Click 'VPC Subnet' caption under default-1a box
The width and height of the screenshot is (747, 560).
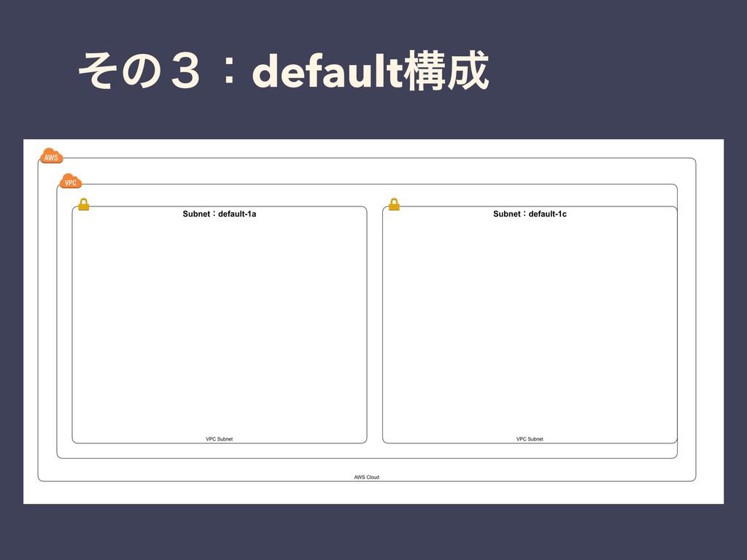pos(219,439)
